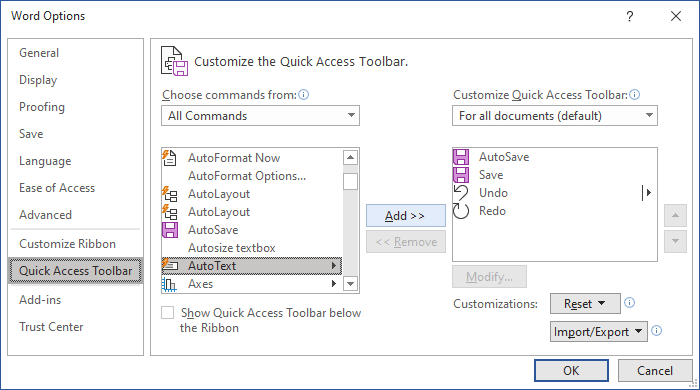700x390 pixels.
Task: Click the Customize Quick Access Toolbar header icon
Action: pyautogui.click(x=175, y=61)
